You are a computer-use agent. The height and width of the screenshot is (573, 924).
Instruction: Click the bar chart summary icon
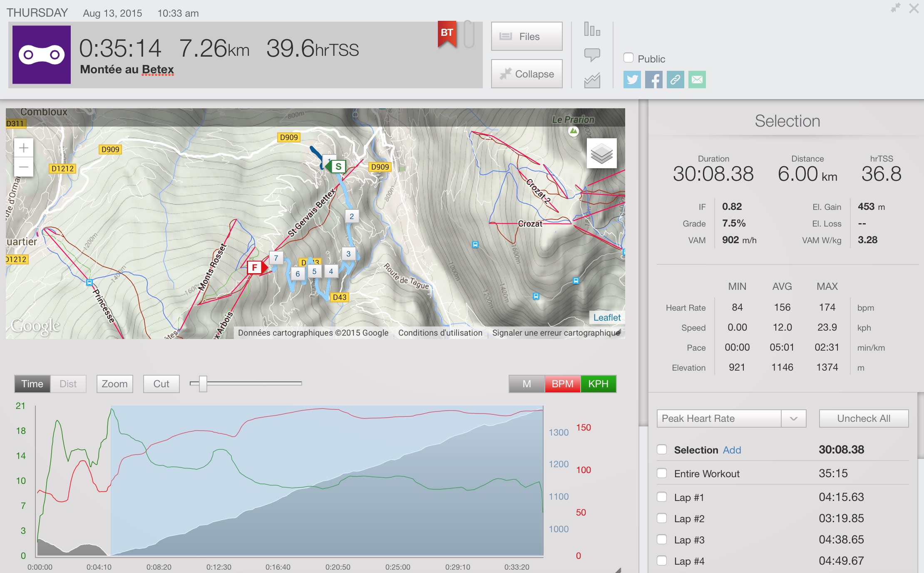(x=592, y=30)
